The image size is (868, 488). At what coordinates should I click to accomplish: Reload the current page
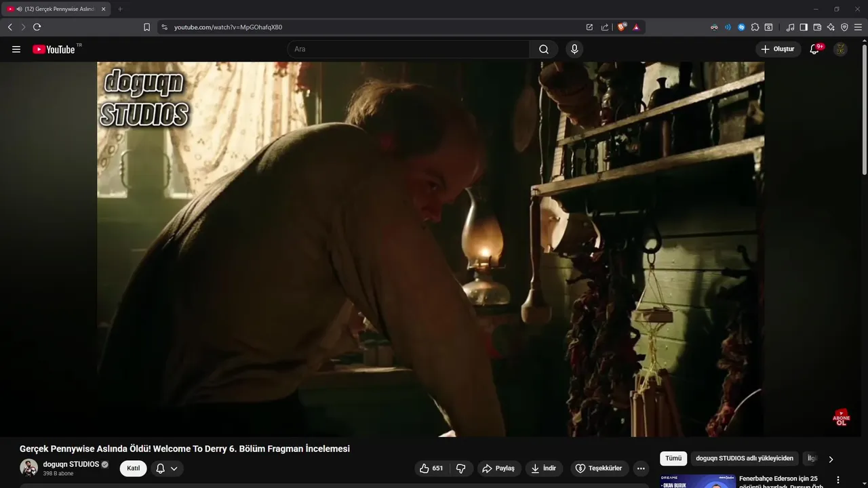click(x=37, y=27)
